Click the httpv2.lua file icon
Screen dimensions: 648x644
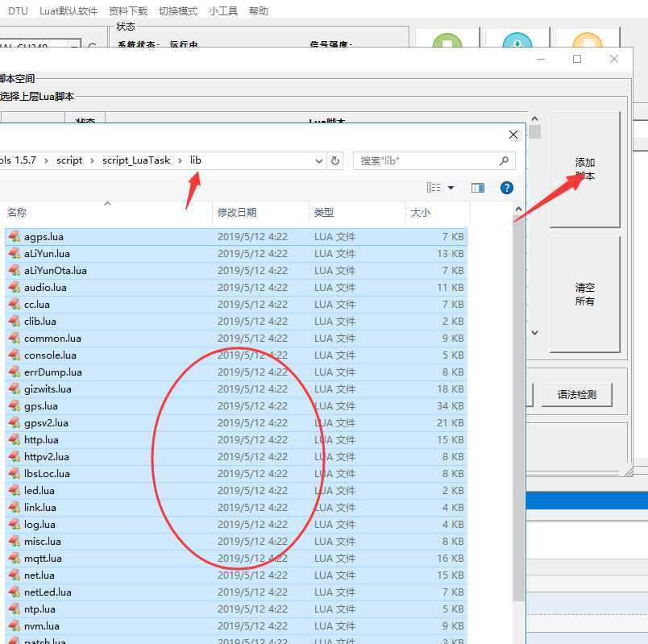(x=14, y=457)
